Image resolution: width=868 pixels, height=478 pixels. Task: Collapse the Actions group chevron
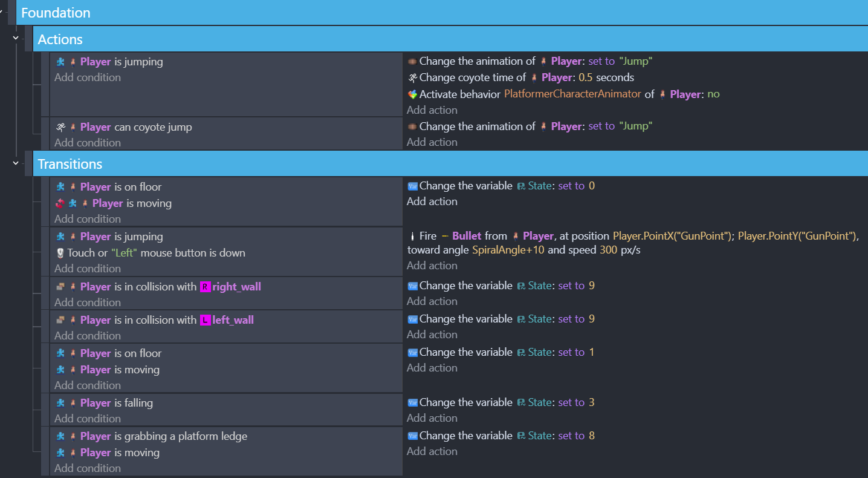pos(16,38)
